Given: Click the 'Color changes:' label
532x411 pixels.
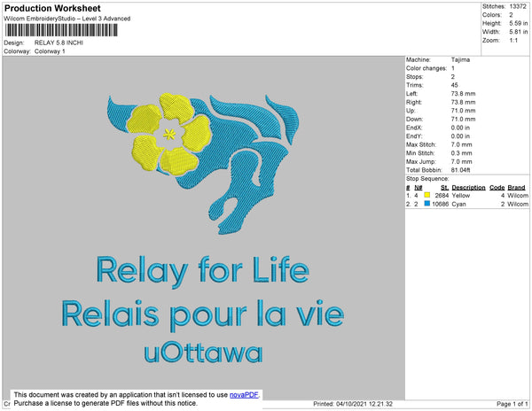Looking at the screenshot, I should [x=426, y=68].
